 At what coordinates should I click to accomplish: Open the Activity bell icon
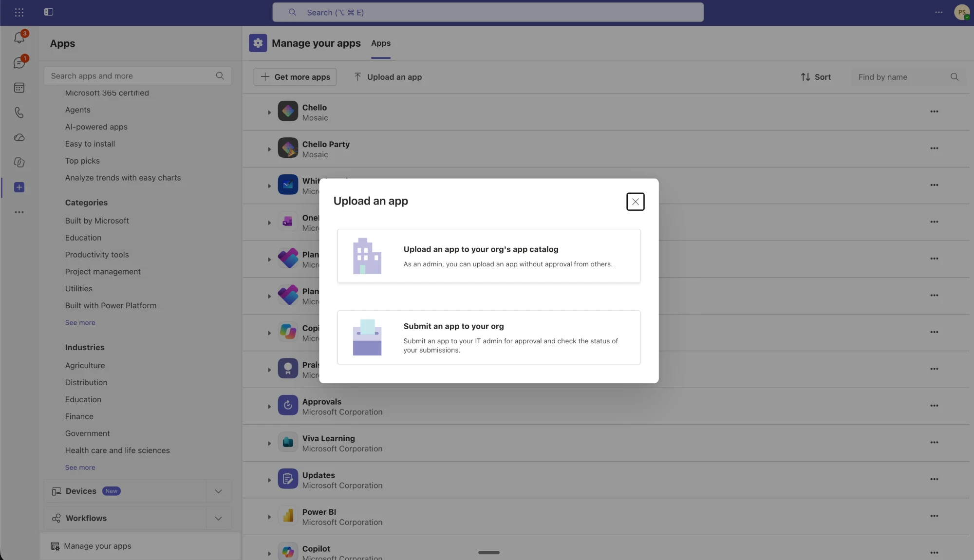(x=19, y=37)
